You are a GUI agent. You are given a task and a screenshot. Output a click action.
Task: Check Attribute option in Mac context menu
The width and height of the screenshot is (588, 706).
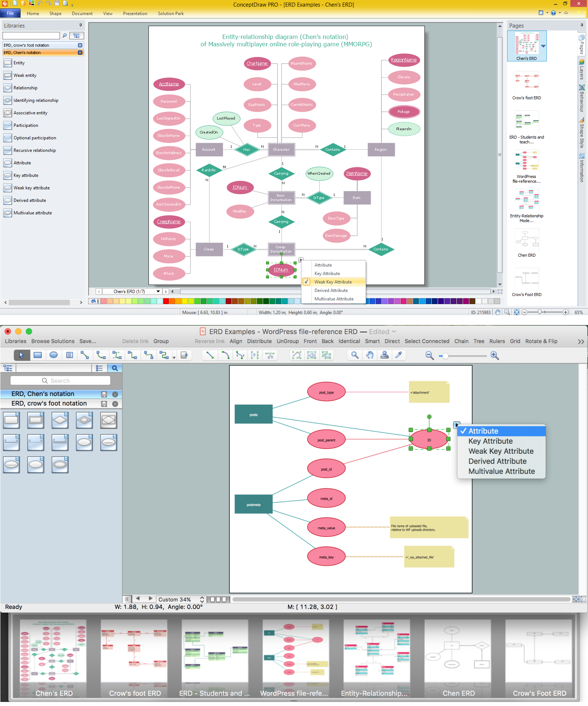[502, 431]
